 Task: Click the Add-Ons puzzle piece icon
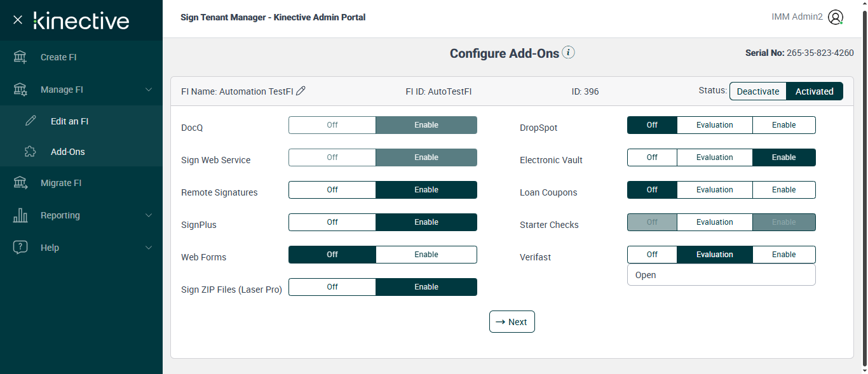[31, 152]
